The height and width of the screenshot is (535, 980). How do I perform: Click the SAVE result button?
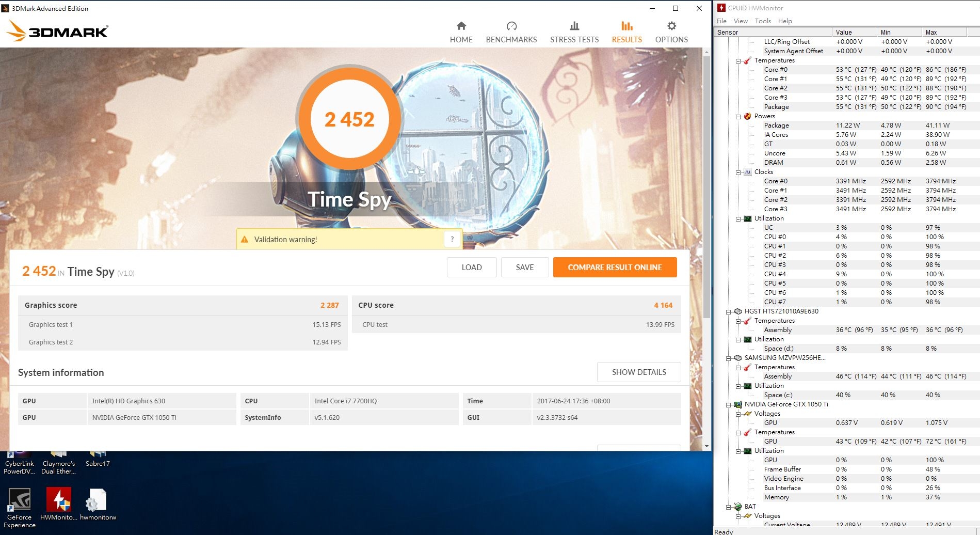[x=525, y=267]
